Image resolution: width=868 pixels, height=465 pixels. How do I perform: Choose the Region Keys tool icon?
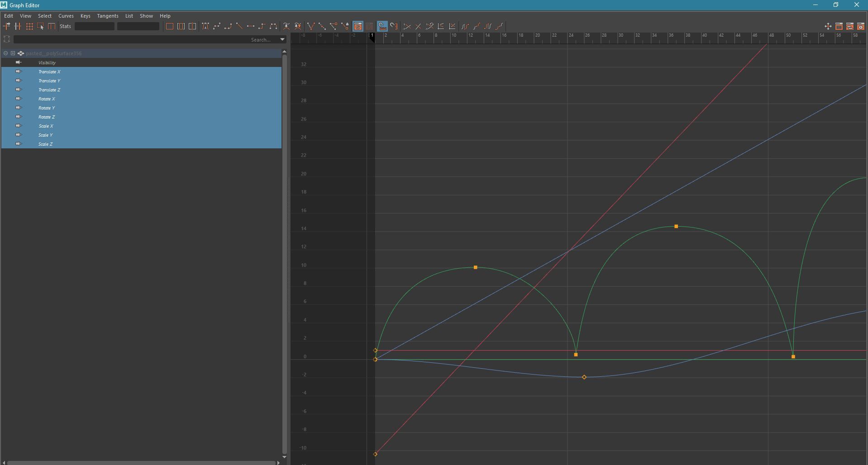point(40,26)
